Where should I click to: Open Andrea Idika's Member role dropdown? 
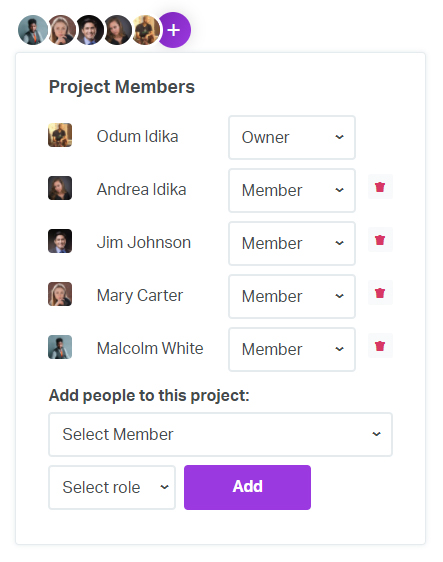tap(292, 190)
